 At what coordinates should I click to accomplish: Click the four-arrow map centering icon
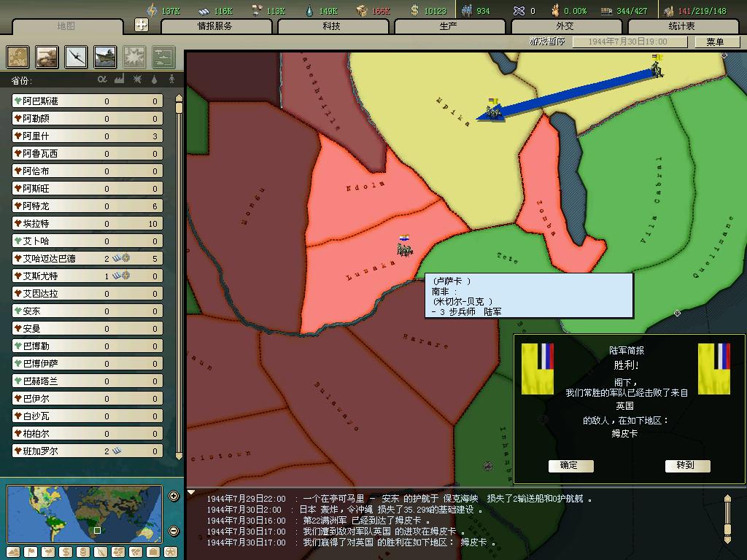click(142, 26)
